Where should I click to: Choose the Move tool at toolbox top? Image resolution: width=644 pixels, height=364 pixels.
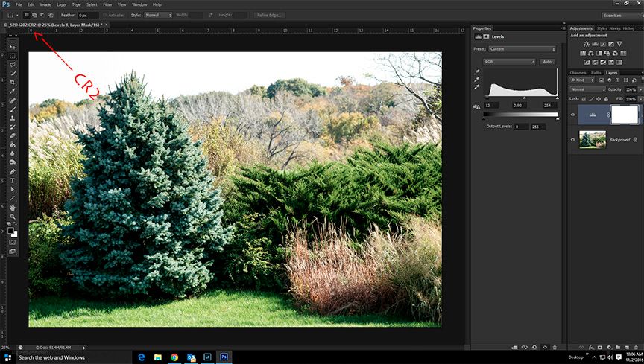coord(13,46)
